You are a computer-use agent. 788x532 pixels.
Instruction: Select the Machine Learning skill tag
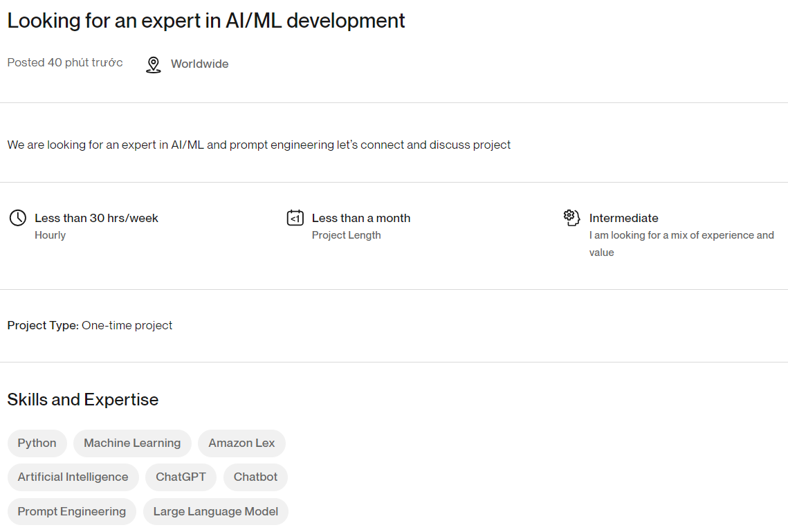(x=132, y=443)
